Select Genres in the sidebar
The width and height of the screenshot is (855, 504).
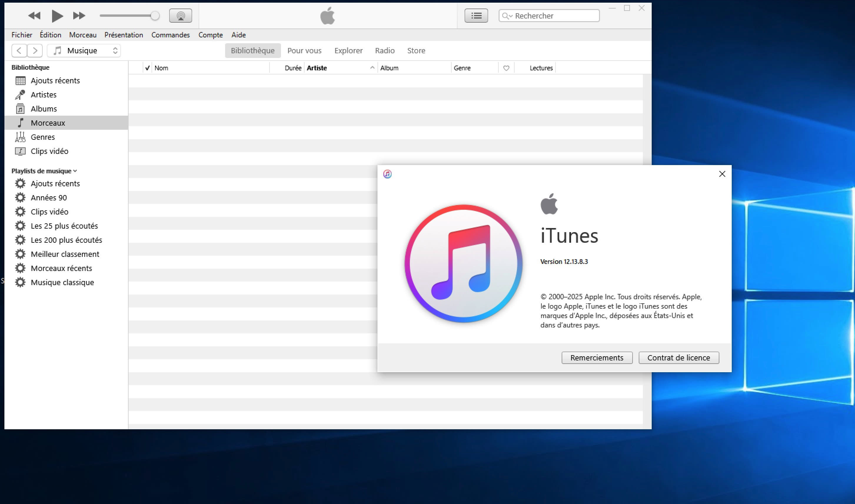click(66, 137)
